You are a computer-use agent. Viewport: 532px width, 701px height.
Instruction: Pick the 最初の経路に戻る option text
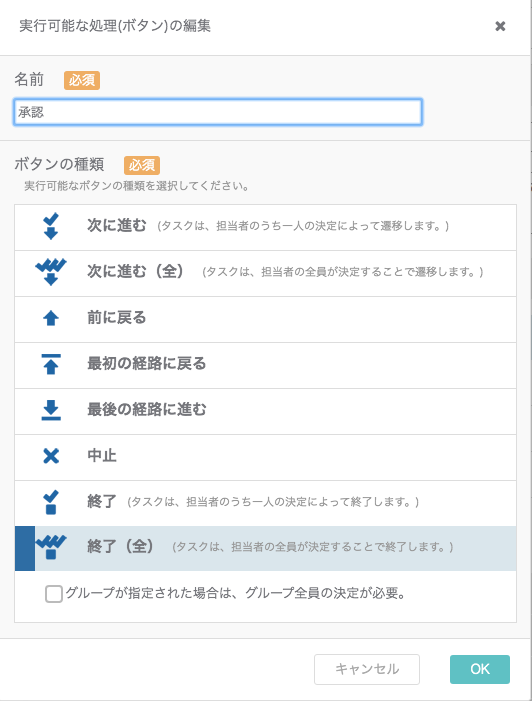(147, 363)
